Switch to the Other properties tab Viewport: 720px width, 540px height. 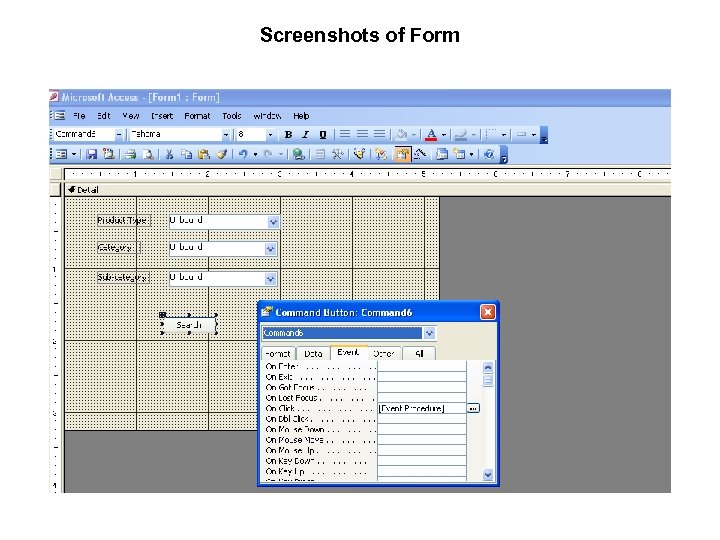384,354
